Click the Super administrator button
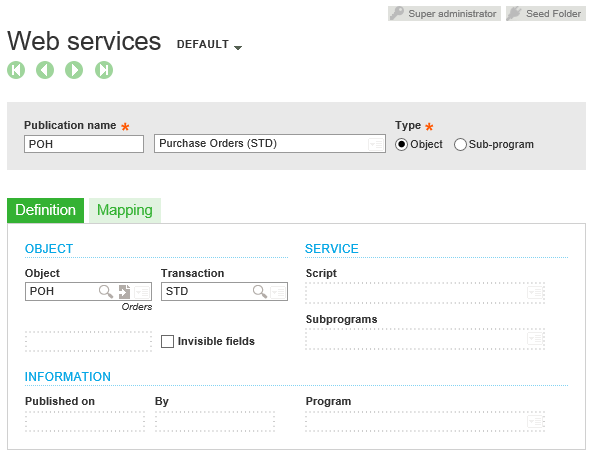595x456 pixels. click(x=444, y=14)
